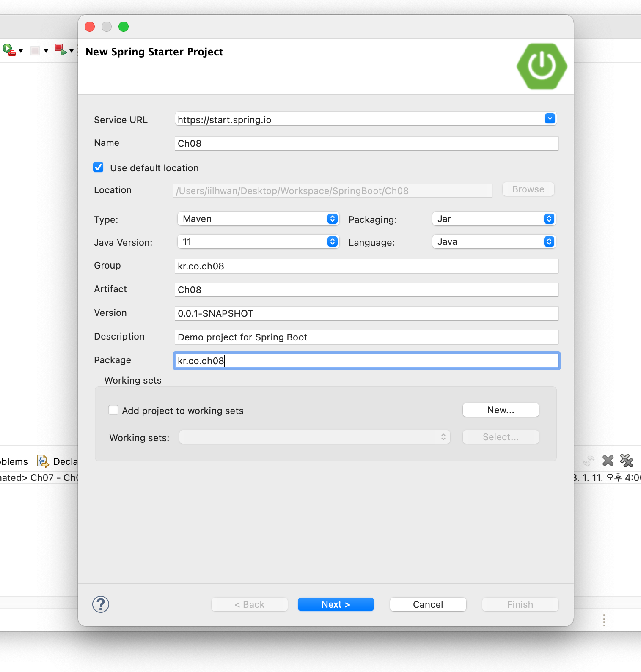
Task: Open Java Version dropdown showing 11
Action: coord(258,241)
